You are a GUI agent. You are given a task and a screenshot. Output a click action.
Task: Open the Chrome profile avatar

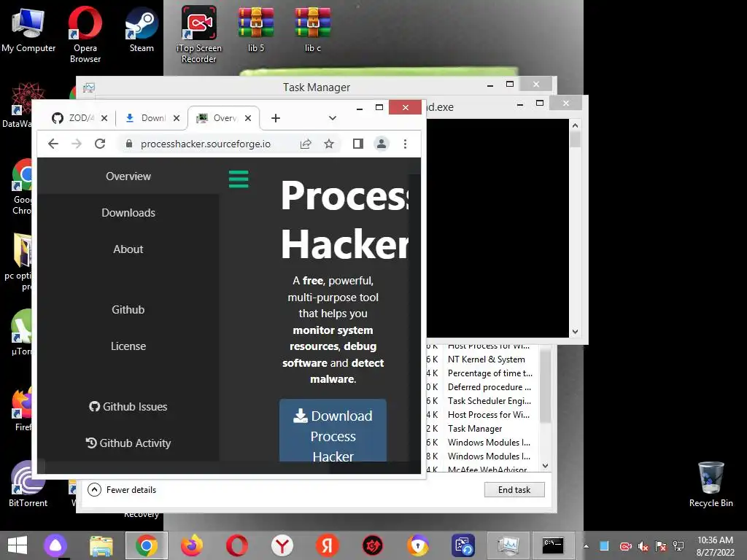point(381,144)
